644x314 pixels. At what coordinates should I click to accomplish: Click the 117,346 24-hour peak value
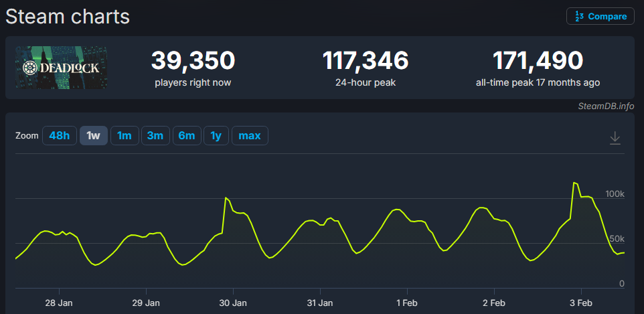[366, 60]
